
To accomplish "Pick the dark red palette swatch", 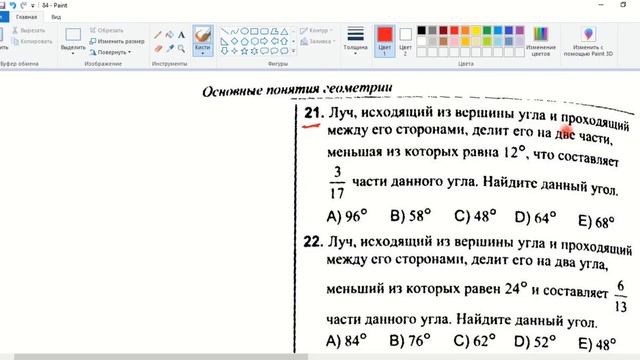I will point(443,30).
